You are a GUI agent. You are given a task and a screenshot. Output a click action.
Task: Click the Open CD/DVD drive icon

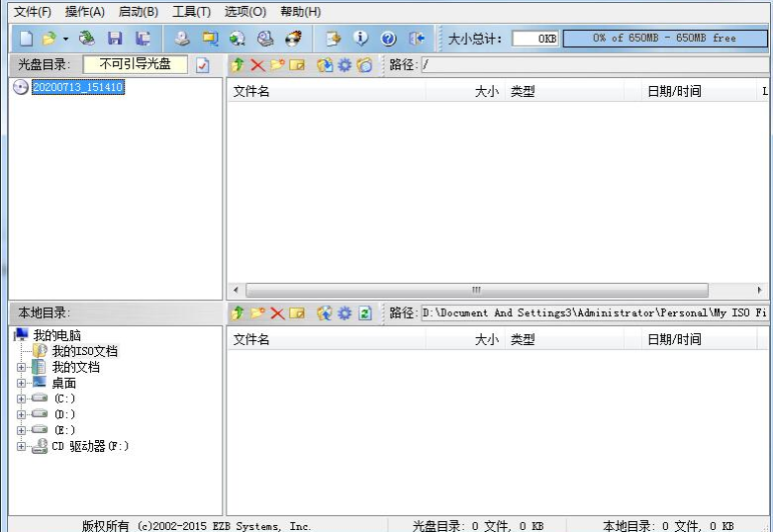[x=87, y=39]
